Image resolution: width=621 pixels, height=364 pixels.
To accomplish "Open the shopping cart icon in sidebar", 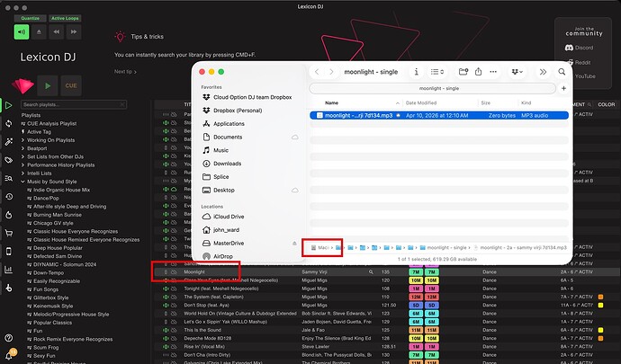I will pos(8,233).
